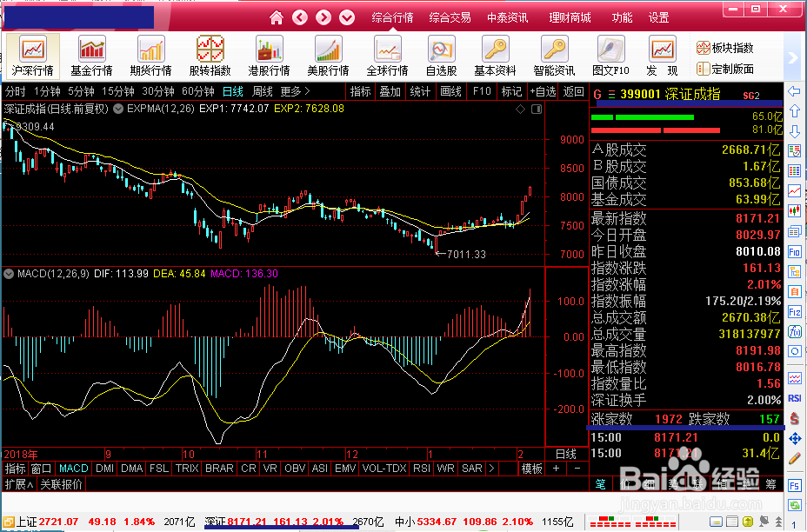Open 基本资料 key icon
Viewport: 807px width, 532px height.
495,56
